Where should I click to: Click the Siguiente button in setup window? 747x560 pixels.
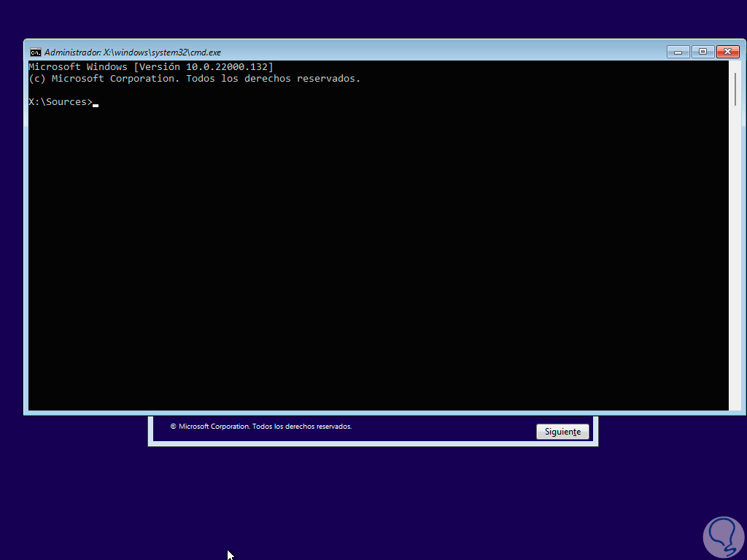[x=562, y=432]
